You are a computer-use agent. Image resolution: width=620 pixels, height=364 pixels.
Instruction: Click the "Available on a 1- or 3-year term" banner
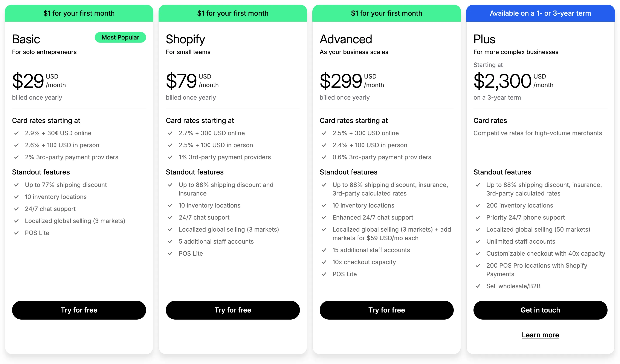[x=540, y=13]
